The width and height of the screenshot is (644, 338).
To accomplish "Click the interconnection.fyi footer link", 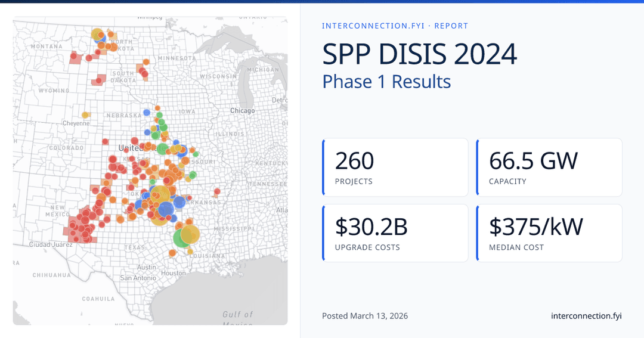I will click(x=586, y=316).
